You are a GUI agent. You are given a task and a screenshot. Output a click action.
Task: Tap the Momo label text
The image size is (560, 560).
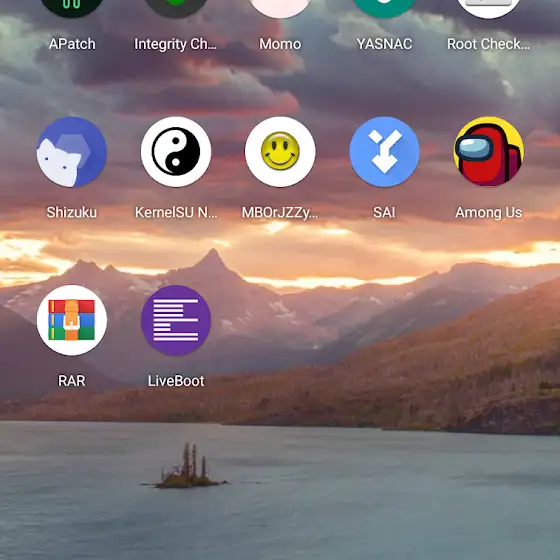(280, 44)
